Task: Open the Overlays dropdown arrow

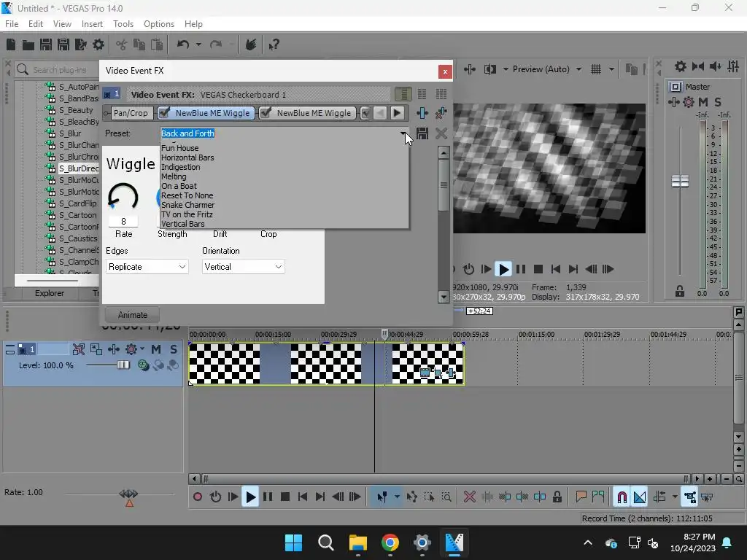Action: coord(611,69)
